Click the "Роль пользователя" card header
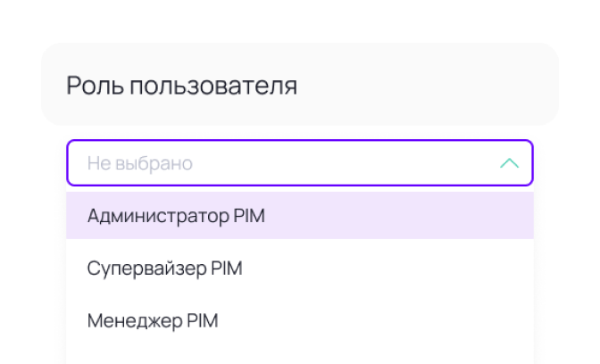Image resolution: width=600 pixels, height=364 pixels. [299, 87]
